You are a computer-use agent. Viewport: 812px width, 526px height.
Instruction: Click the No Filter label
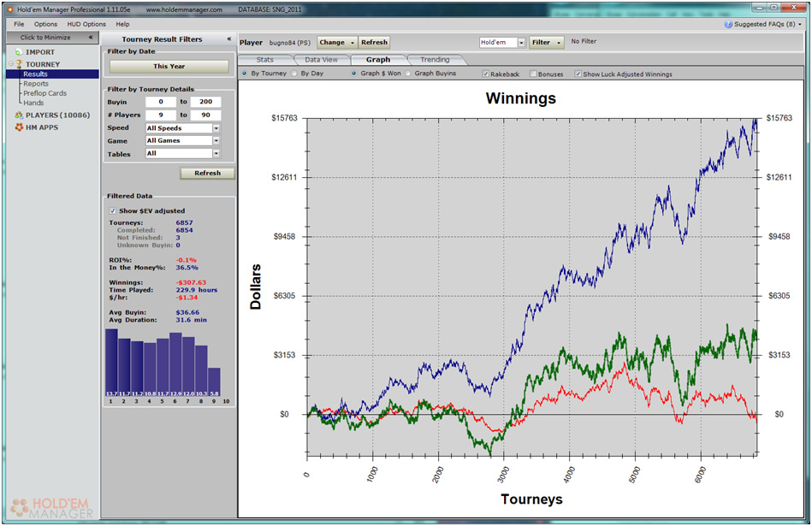(584, 41)
